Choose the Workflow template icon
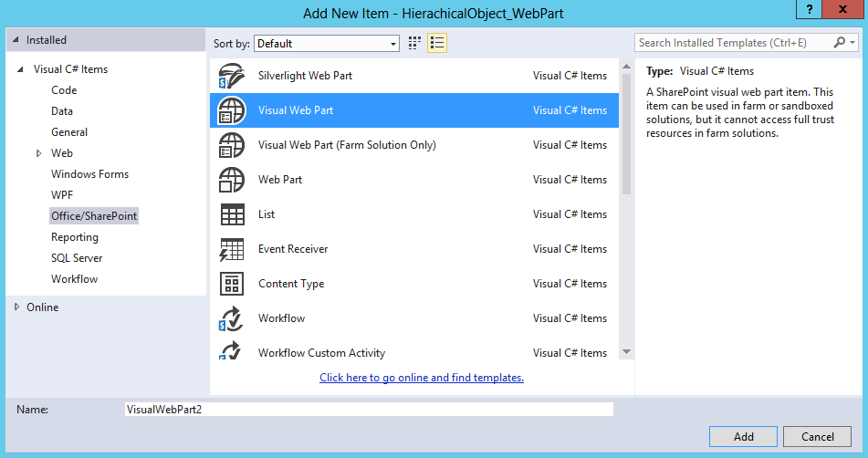 pos(232,318)
